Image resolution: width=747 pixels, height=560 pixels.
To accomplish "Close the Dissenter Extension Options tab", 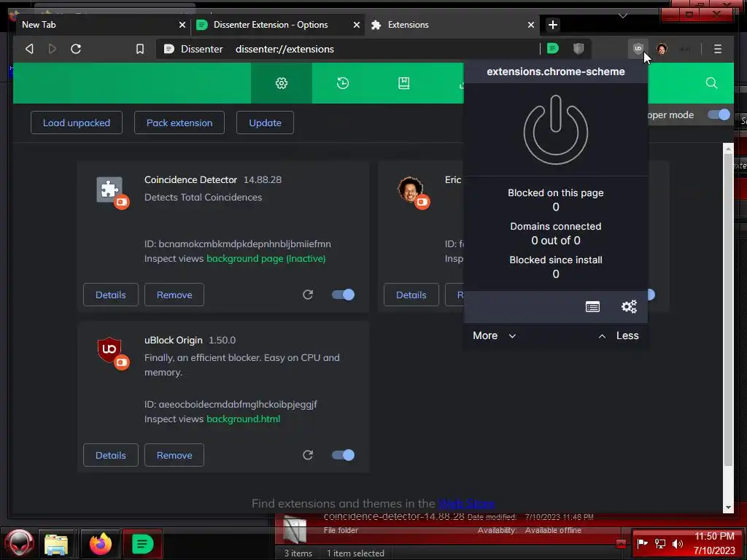I will [356, 25].
